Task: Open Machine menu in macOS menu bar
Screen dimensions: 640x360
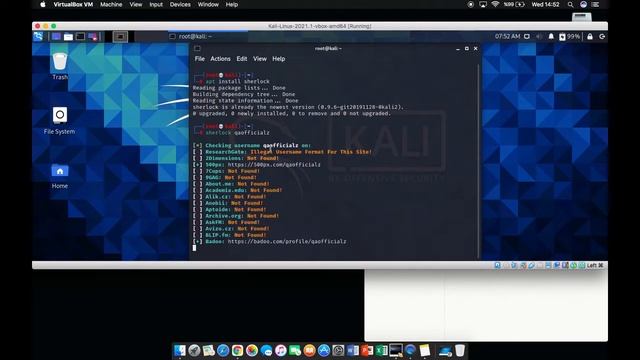Action: click(111, 4)
